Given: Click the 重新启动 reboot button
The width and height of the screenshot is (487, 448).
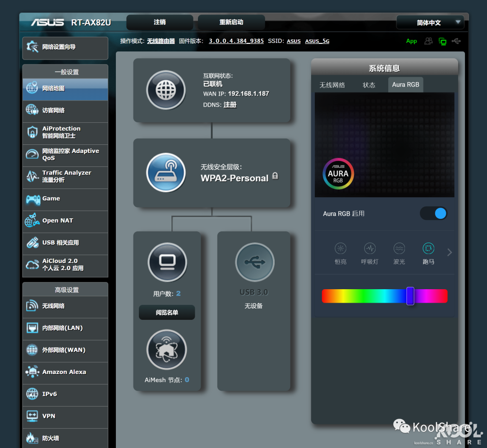Looking at the screenshot, I should (x=231, y=23).
